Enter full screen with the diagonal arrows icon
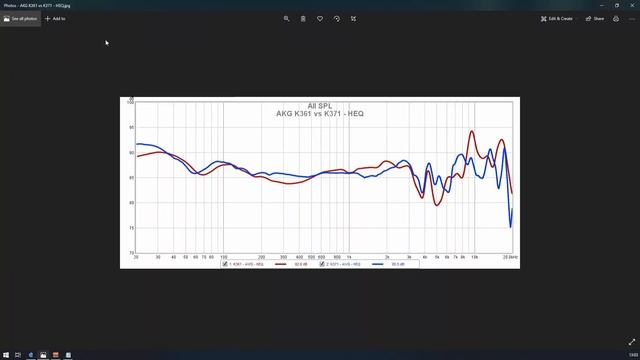This screenshot has height=360, width=640. pos(632,342)
